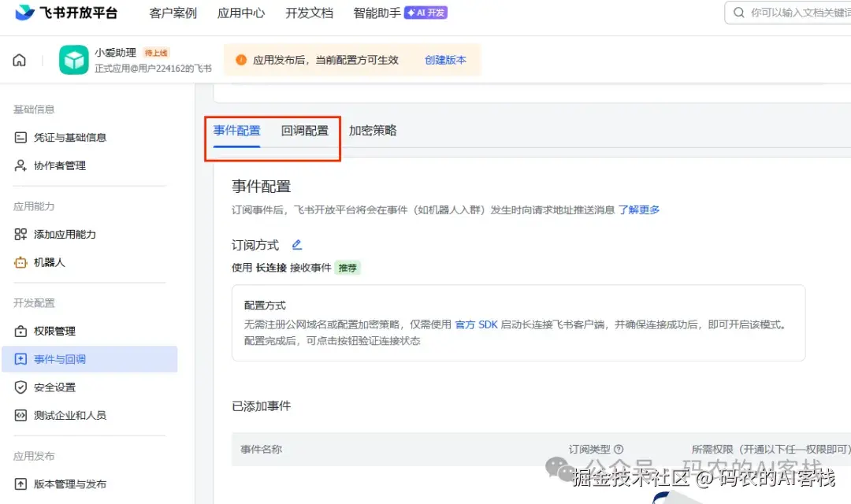
Task: Click the 机器人 robot icon
Action: [x=20, y=262]
